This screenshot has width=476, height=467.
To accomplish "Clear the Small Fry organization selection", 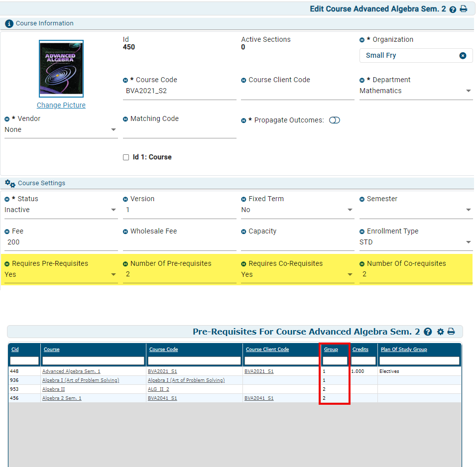I will pos(463,56).
